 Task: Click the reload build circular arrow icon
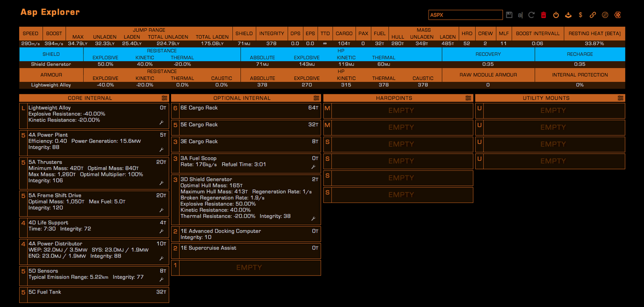531,15
